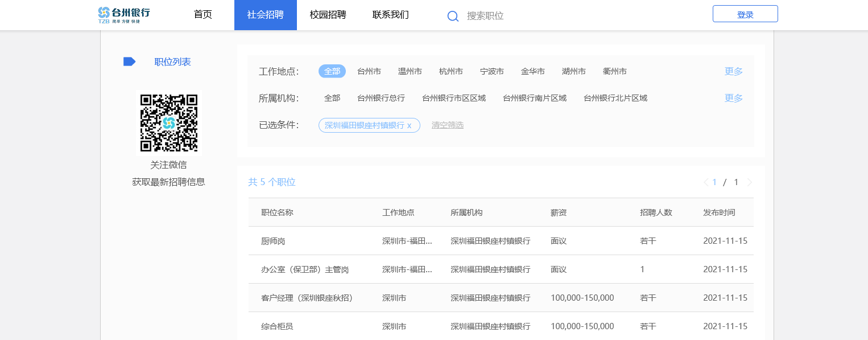
Task: Filter organization by 台州银行北片区域
Action: pos(615,98)
